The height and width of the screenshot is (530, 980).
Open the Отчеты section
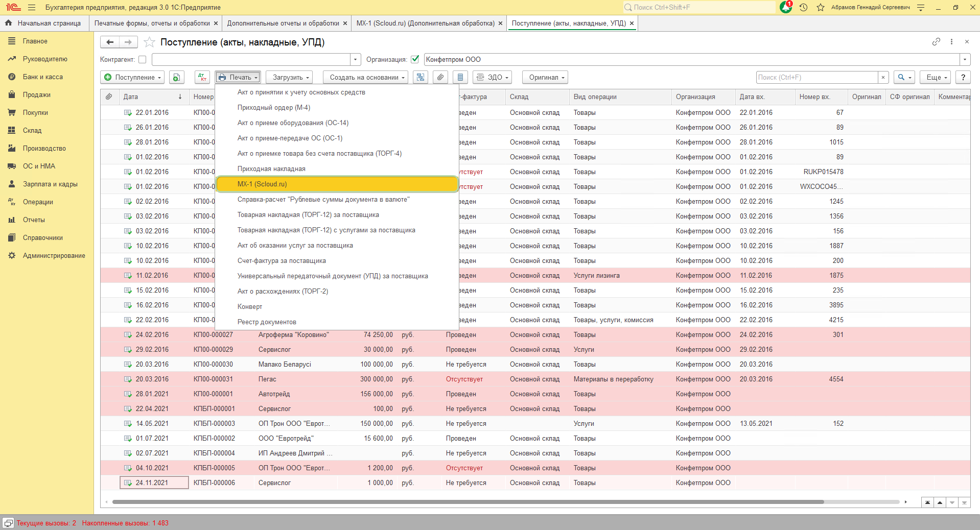tap(34, 220)
